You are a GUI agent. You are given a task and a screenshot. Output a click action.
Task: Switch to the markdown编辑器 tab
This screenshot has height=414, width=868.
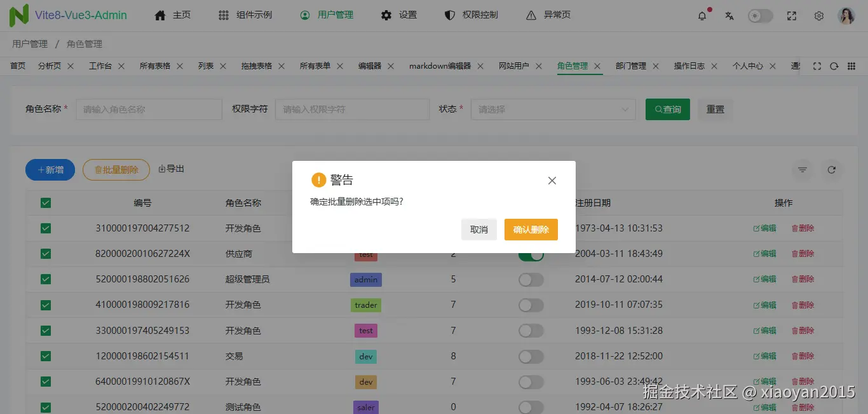[440, 66]
